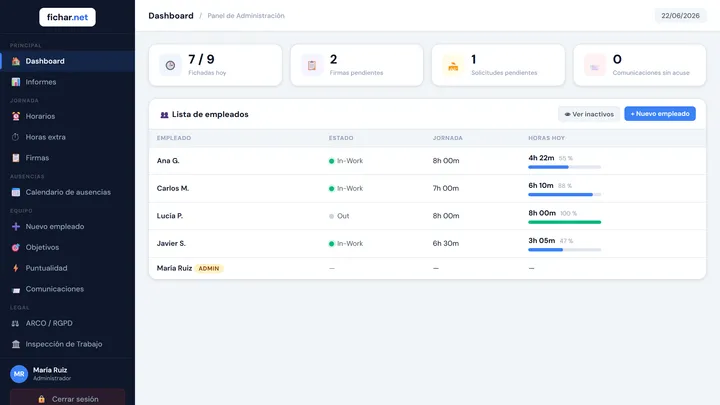
Task: Click the Firmas pendientes card
Action: coord(357,65)
